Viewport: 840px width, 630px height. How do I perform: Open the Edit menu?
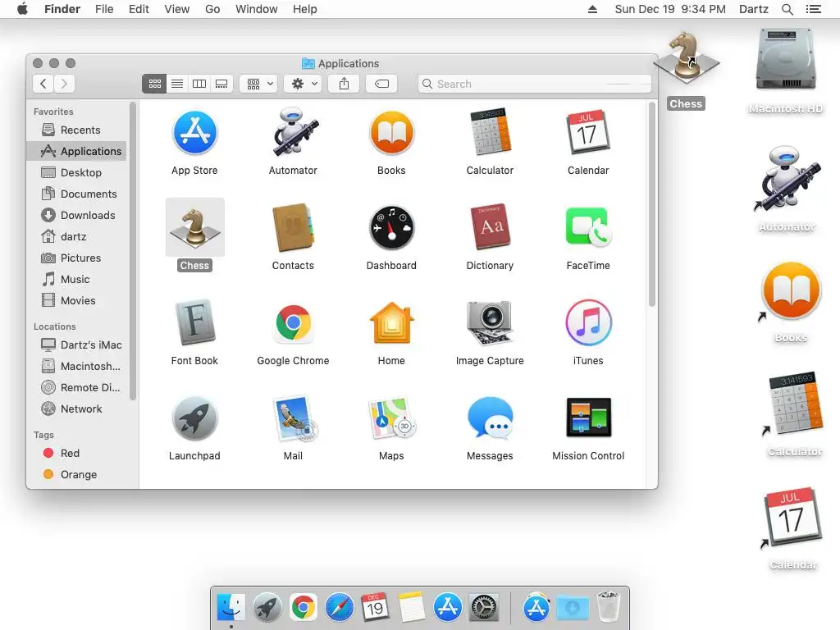tap(139, 9)
